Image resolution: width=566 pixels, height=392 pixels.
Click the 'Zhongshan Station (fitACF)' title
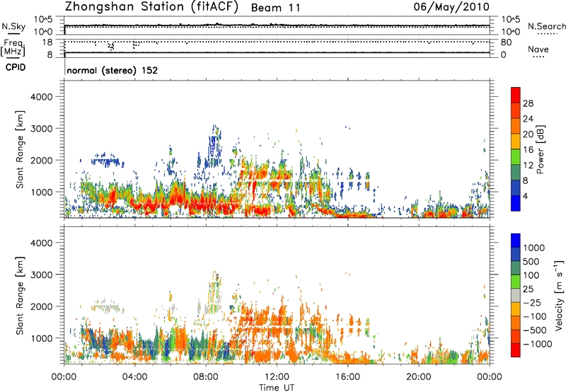(x=151, y=7)
